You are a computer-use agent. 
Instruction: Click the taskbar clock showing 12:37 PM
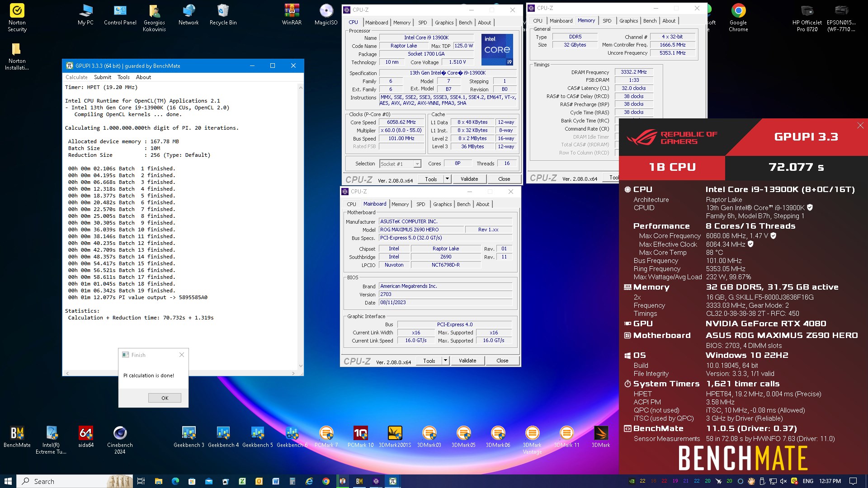coord(830,481)
